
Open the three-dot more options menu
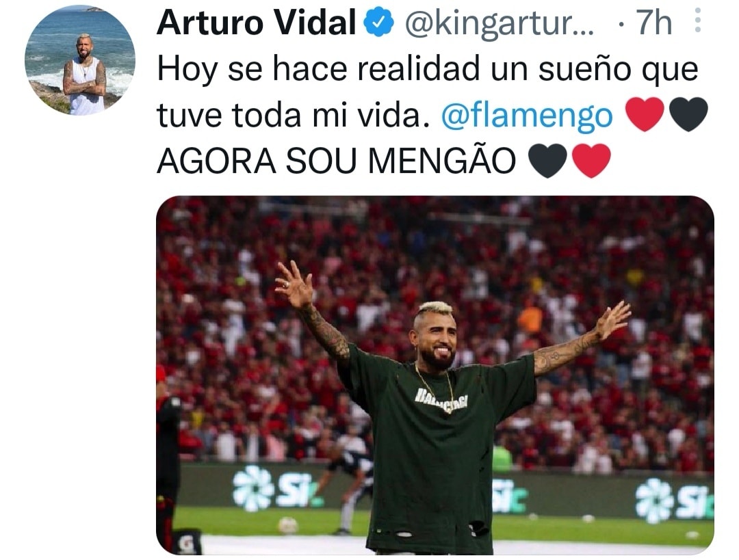pos(697,21)
